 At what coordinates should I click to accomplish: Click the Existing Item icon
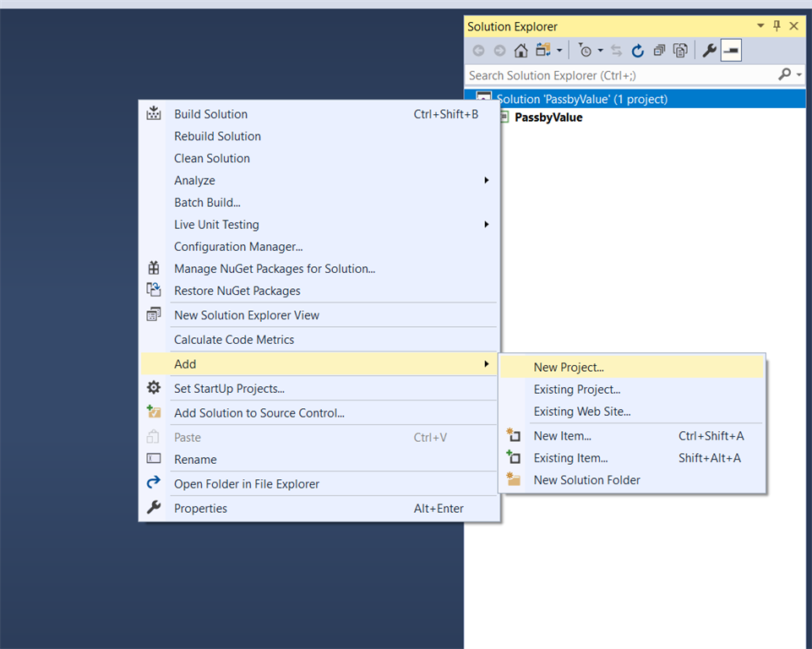(513, 457)
